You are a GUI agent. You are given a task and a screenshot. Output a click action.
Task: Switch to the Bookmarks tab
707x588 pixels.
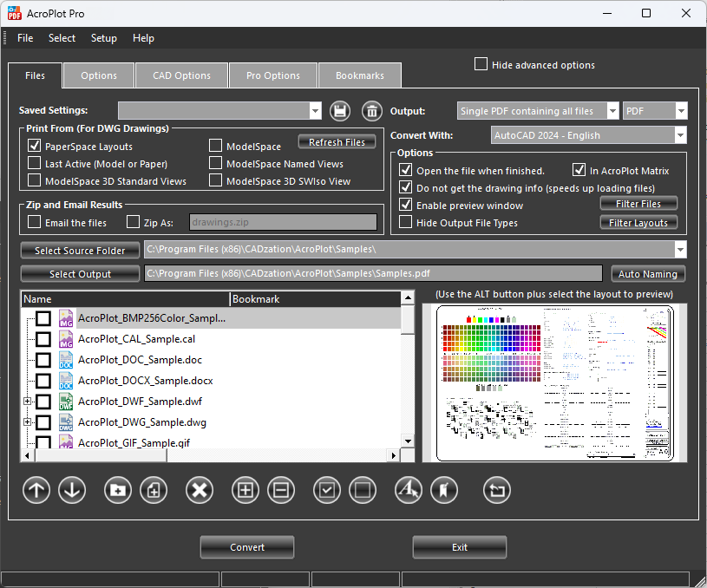click(x=360, y=75)
